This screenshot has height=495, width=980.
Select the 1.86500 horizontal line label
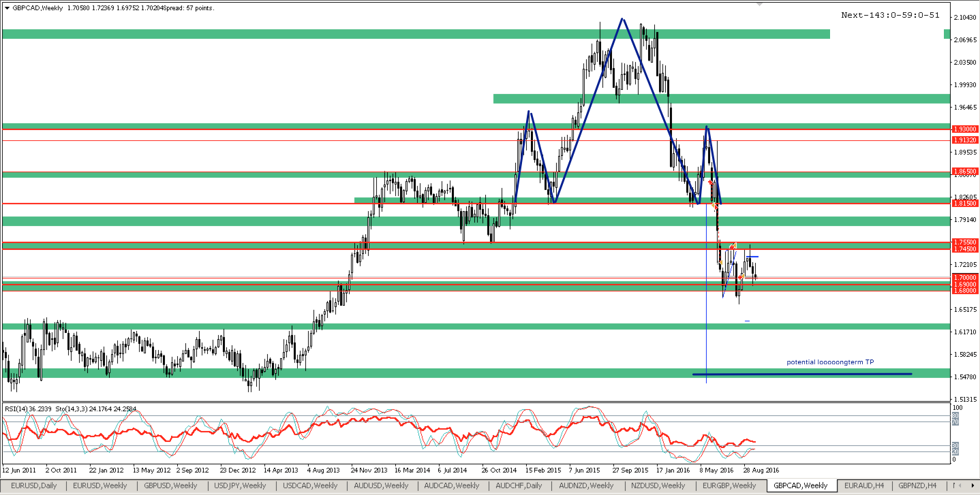click(x=965, y=172)
